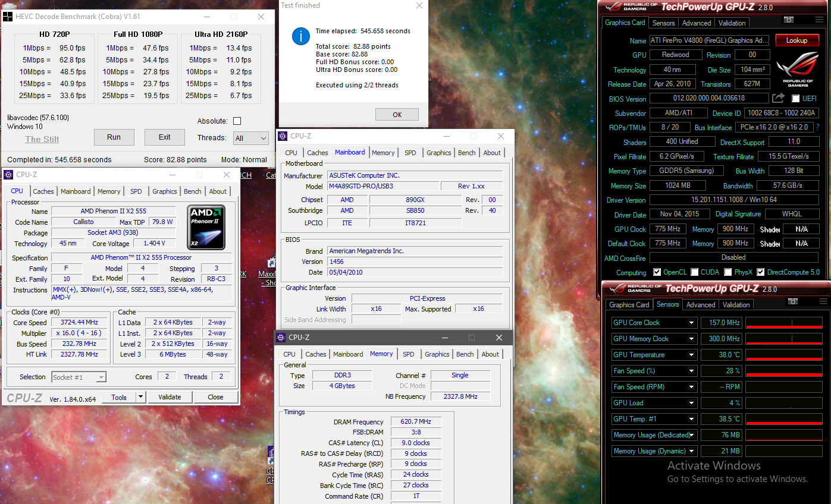831x504 pixels.
Task: Click Core Speed value 3724.44 MHz
Action: click(80, 322)
